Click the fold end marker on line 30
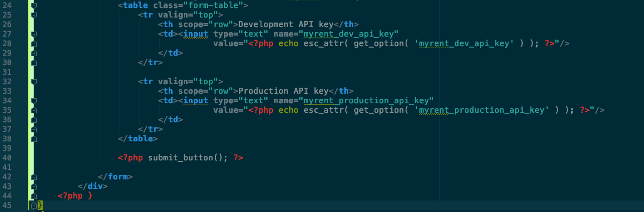Image resolution: width=644 pixels, height=212 pixels. (34, 63)
